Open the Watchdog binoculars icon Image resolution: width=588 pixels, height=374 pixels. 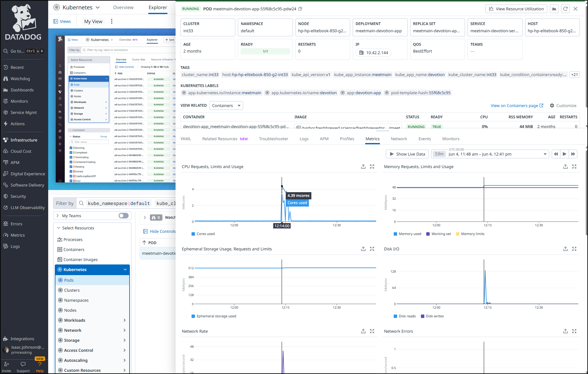pos(6,79)
